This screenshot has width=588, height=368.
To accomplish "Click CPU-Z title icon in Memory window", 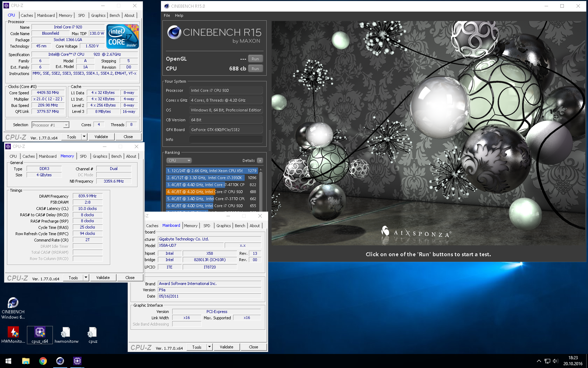I will click(x=8, y=146).
